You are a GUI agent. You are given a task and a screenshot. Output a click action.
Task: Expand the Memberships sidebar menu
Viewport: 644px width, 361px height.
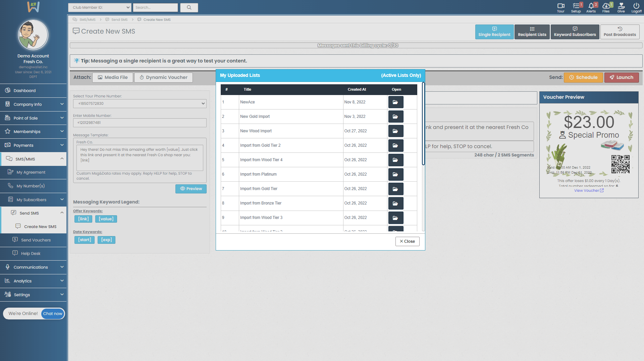tap(33, 132)
